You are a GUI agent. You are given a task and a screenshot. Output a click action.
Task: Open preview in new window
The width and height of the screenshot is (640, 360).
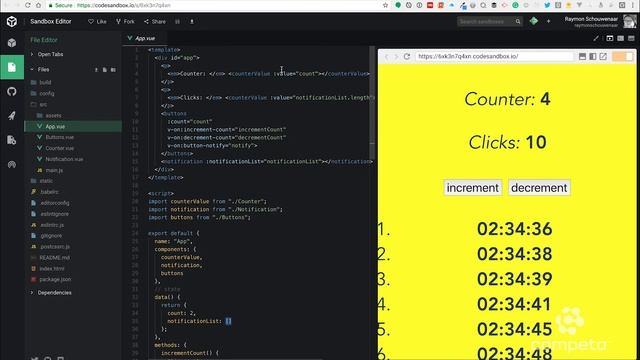pyautogui.click(x=603, y=56)
